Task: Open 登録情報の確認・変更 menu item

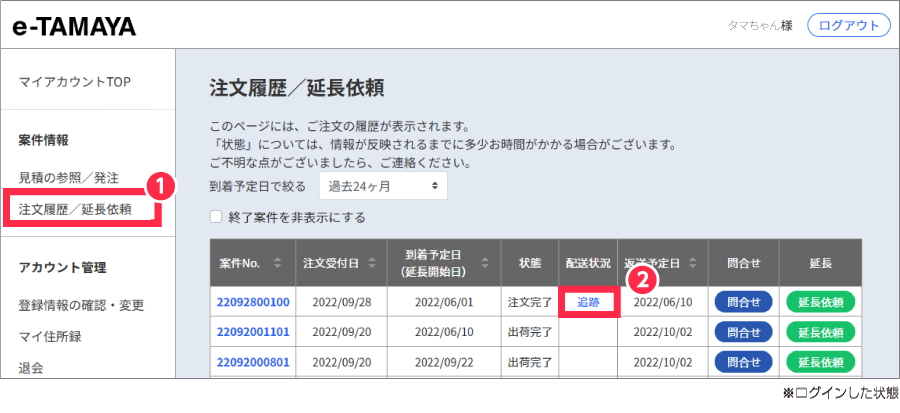Action: tap(81, 305)
